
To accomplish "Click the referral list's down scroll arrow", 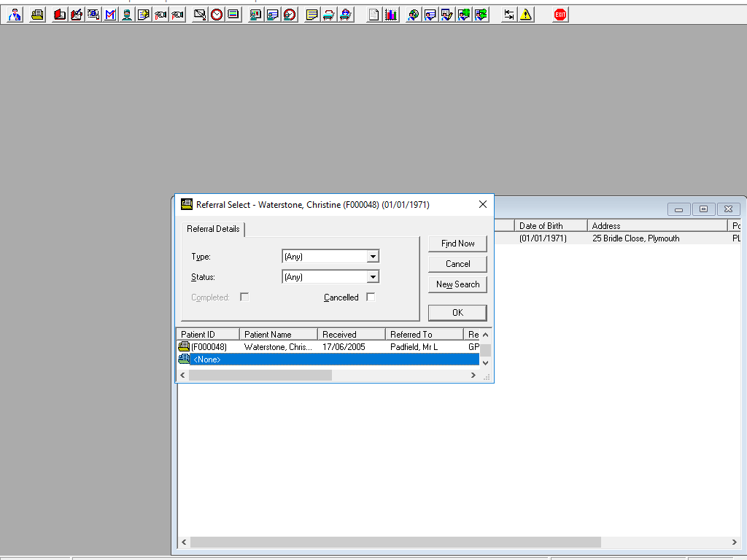I will point(485,363).
